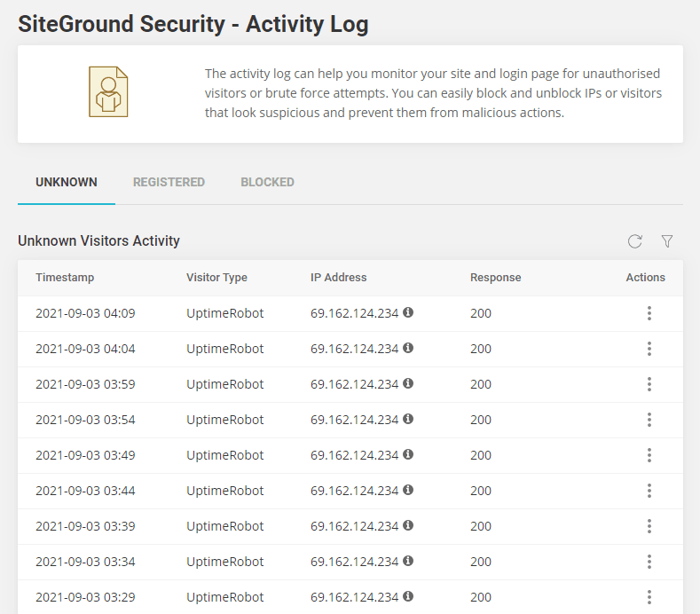
Task: Click UptimeRobot in the 03:39 row
Action: (x=225, y=526)
